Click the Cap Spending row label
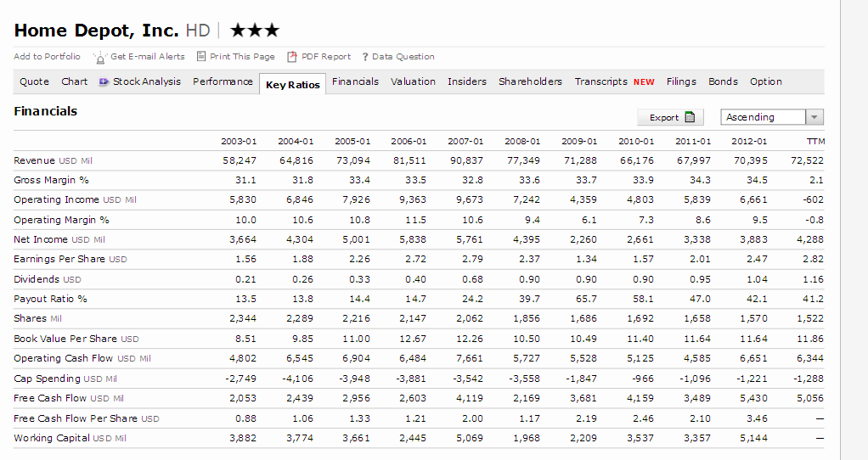Viewport: 868px width, 460px height. [65, 379]
